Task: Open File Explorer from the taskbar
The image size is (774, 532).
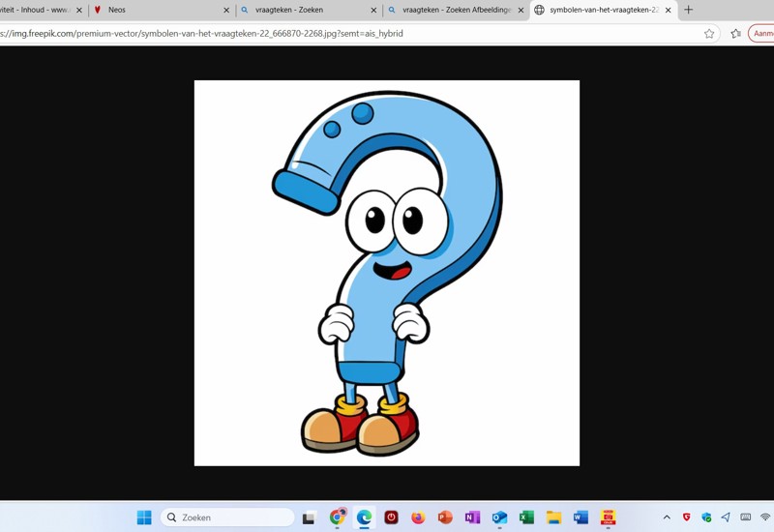Action: click(x=553, y=517)
